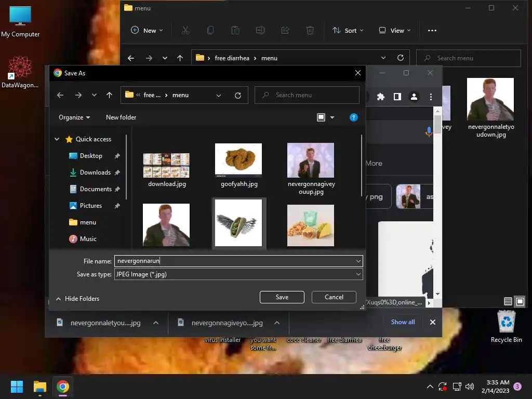Switch Explorer to details view icon
The height and width of the screenshot is (399, 532).
(508, 301)
